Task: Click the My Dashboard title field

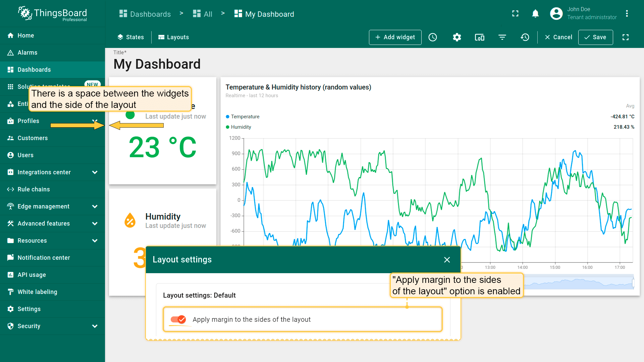Action: (157, 64)
